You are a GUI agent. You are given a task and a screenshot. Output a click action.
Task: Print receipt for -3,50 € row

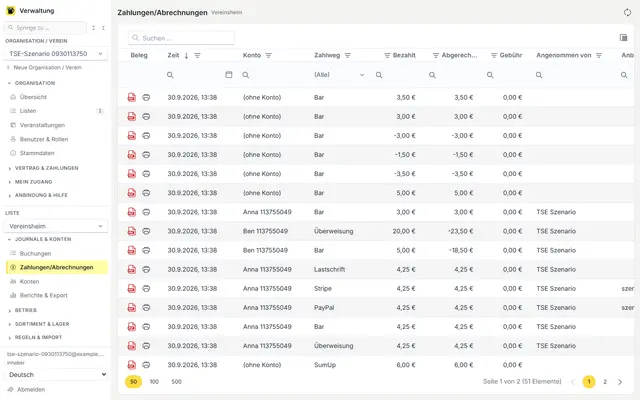146,174
